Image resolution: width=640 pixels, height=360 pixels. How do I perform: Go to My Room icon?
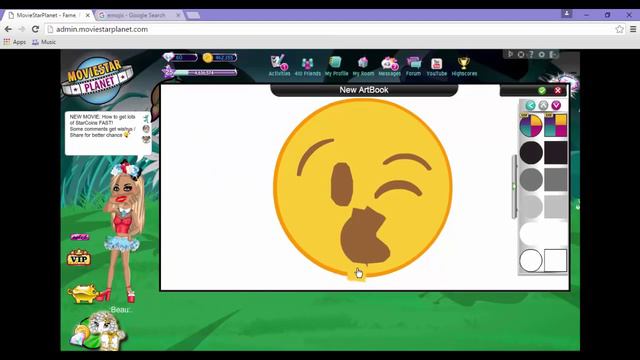coord(363,66)
